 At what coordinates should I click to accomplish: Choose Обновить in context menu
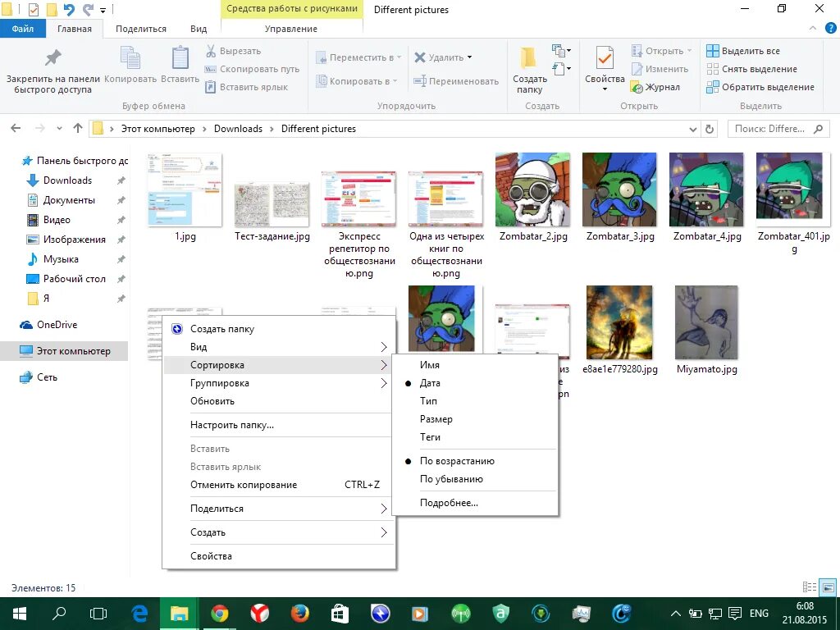point(212,401)
